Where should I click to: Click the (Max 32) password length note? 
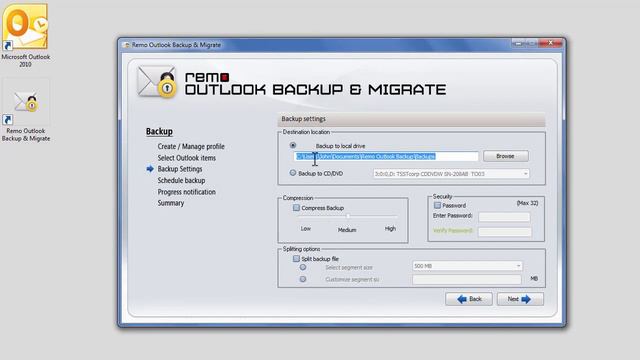pyautogui.click(x=527, y=203)
